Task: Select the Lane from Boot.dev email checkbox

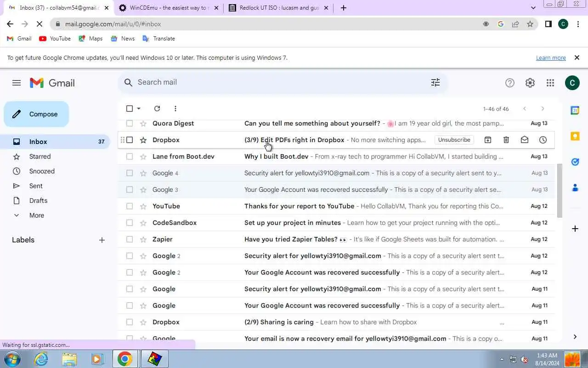Action: [130, 156]
